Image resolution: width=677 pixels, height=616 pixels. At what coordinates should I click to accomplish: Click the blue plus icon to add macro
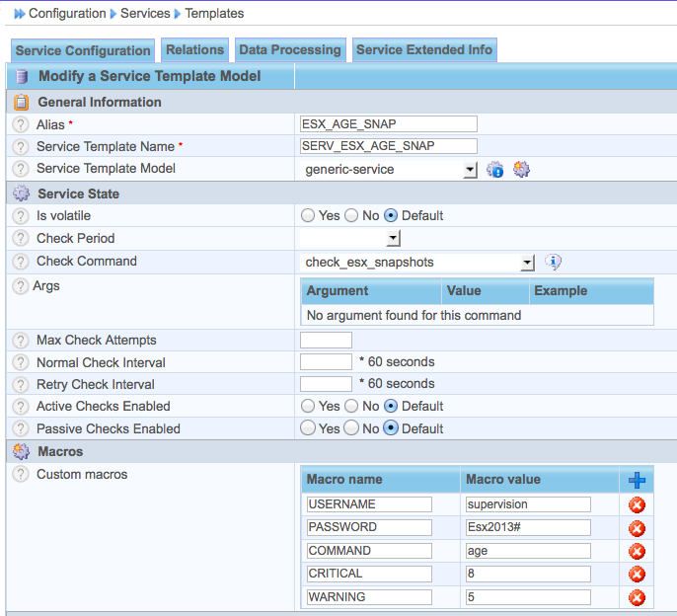point(637,481)
